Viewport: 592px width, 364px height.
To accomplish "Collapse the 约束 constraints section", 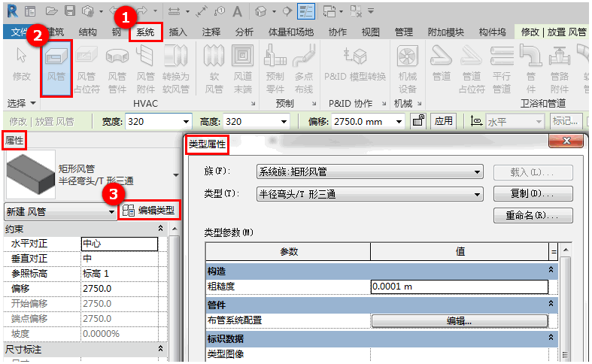I will tap(160, 229).
